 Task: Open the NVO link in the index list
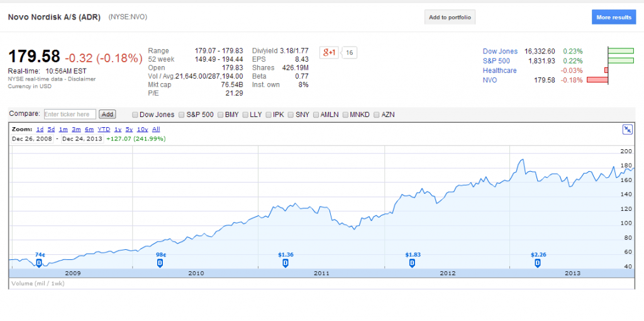tap(489, 80)
